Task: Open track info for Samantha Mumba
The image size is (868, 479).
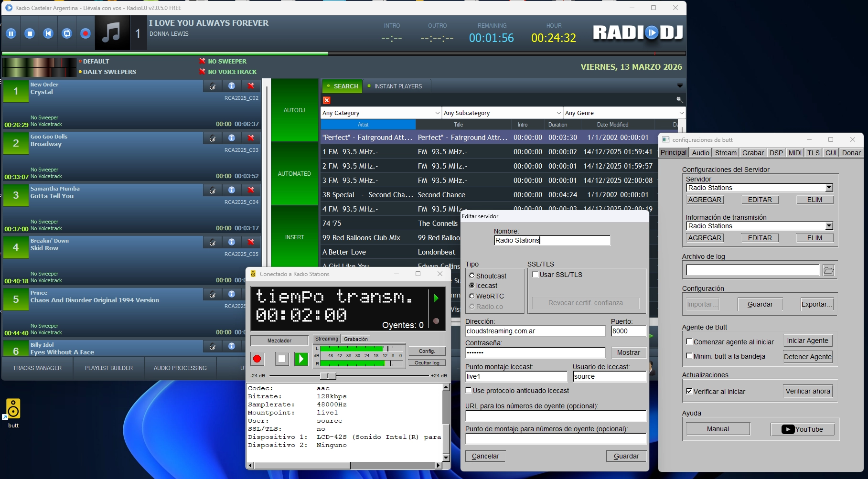Action: click(x=232, y=190)
